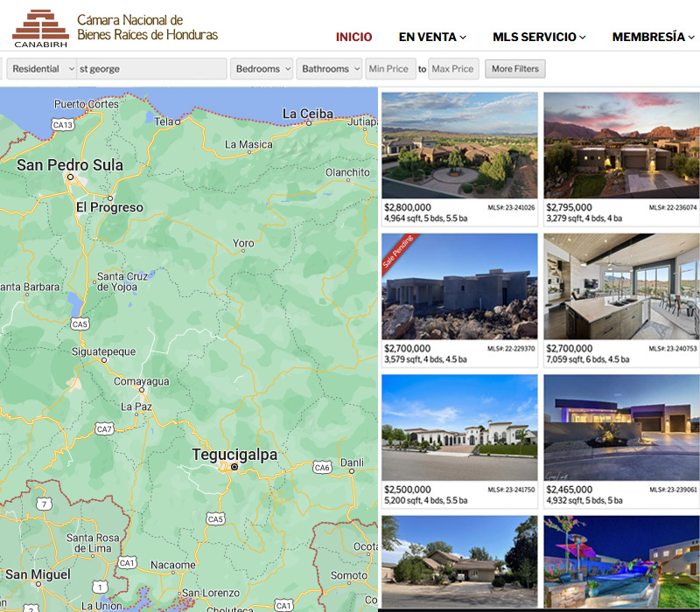This screenshot has height=612, width=700.
Task: Click the San Miguel label on the map
Action: (x=38, y=574)
